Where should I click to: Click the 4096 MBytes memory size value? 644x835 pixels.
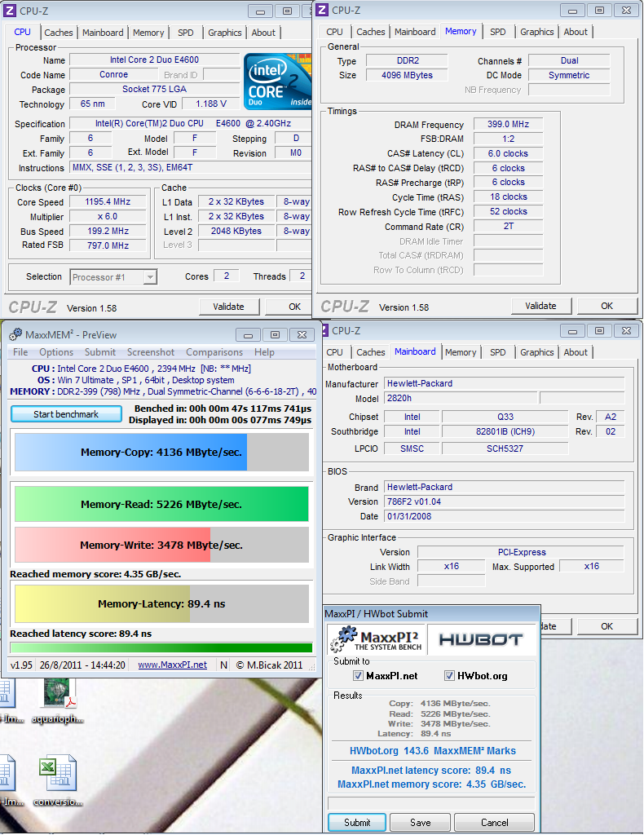(x=407, y=75)
